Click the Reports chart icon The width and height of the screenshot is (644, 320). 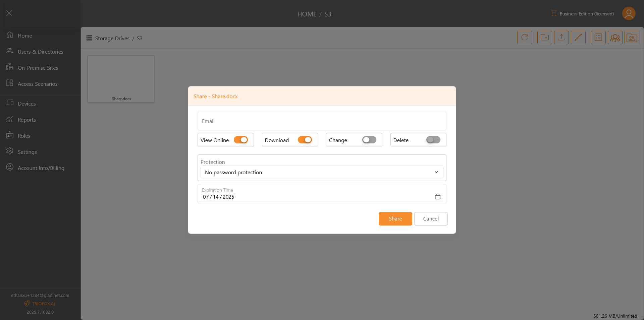[x=10, y=119]
